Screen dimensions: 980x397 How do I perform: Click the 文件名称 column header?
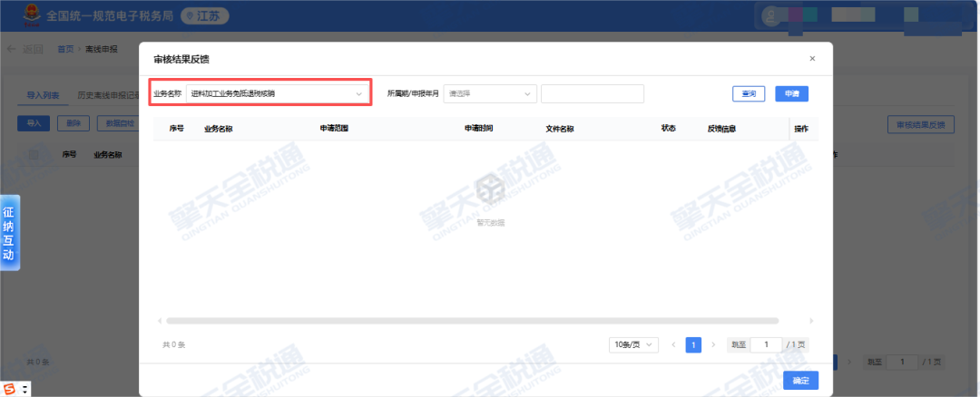560,129
